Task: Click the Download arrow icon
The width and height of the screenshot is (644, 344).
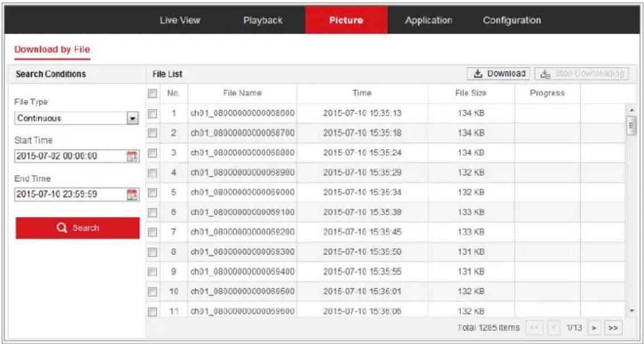Action: 477,74
